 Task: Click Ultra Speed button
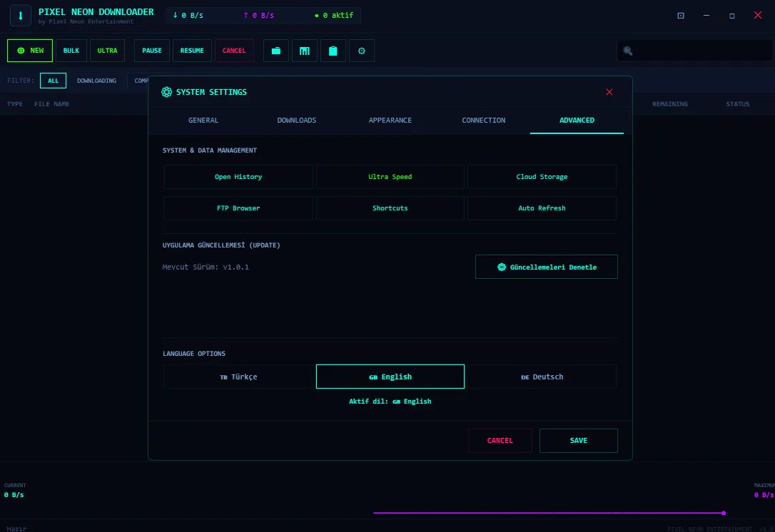(390, 177)
